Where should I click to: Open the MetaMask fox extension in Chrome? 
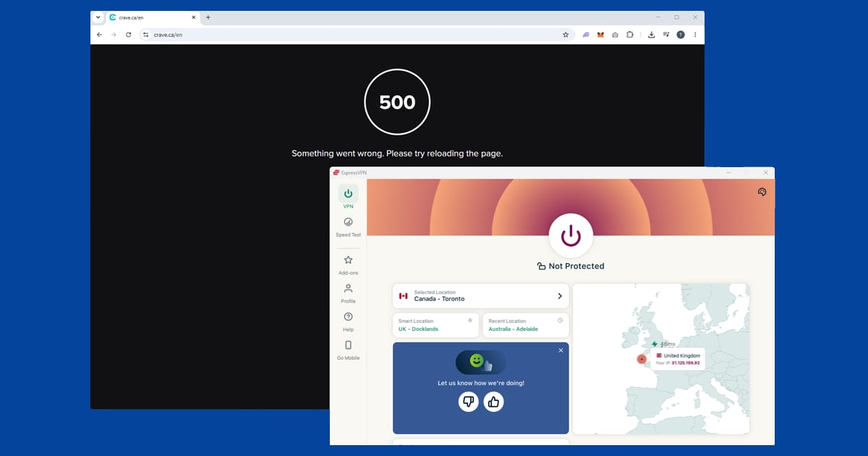(600, 35)
